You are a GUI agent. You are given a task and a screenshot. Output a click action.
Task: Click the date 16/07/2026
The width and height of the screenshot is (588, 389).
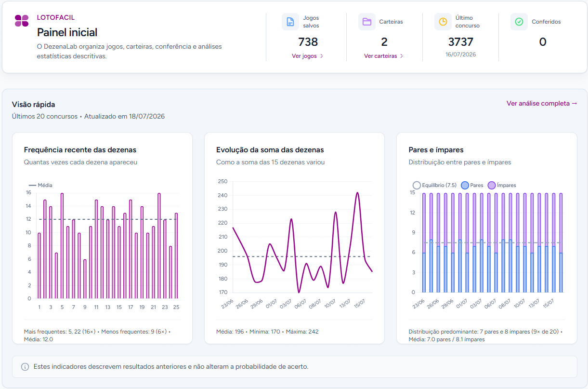pos(461,54)
